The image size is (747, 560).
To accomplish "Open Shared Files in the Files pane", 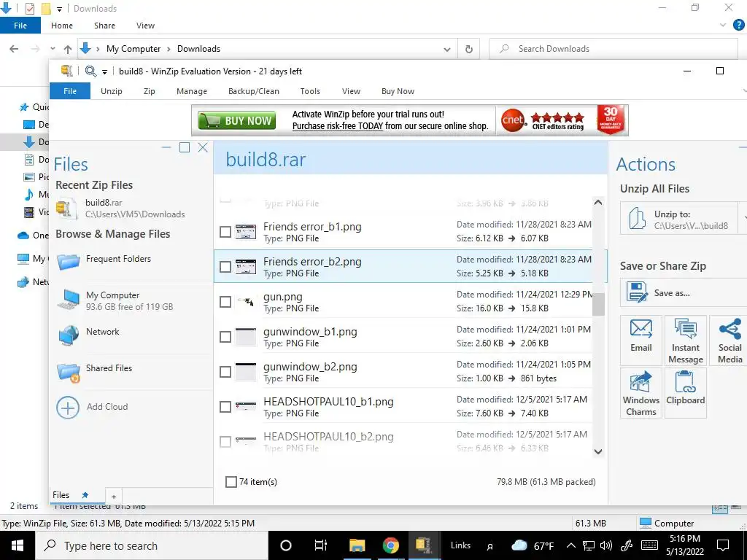I will [96, 370].
